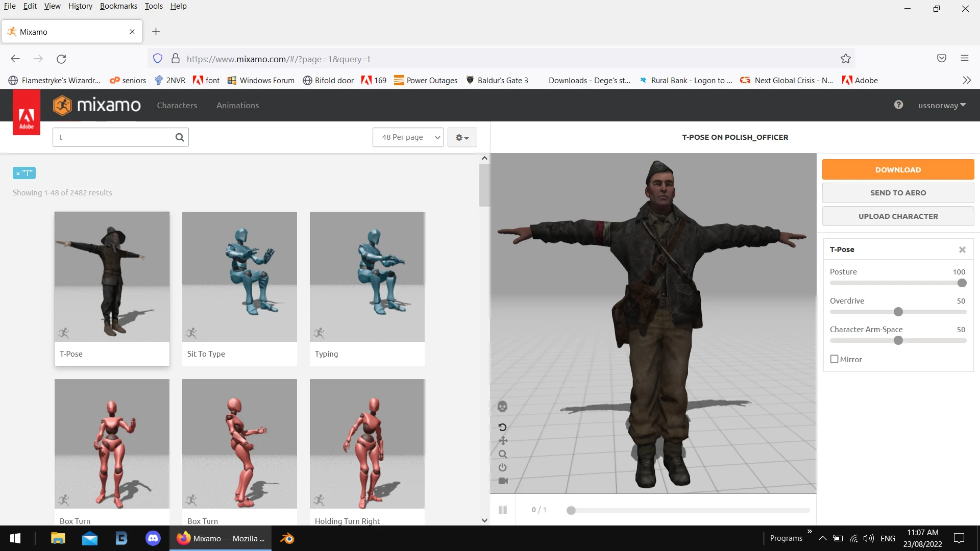Toggle the camera follow video icon

503,481
